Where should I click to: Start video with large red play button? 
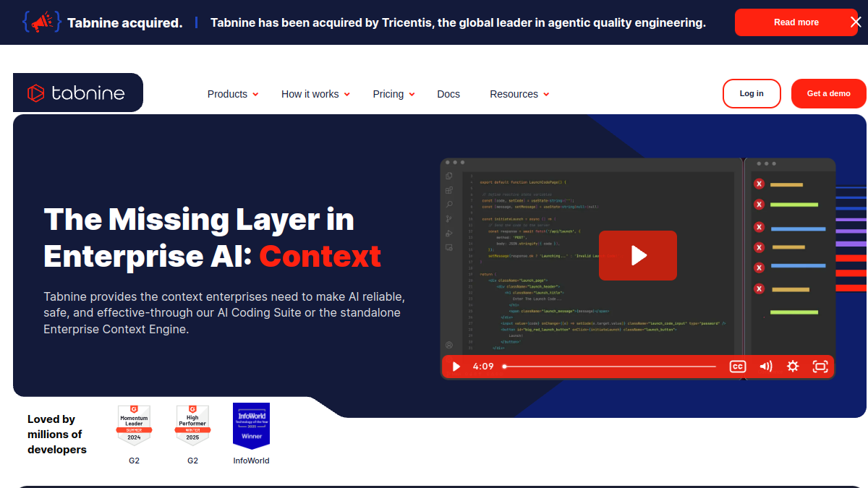638,255
